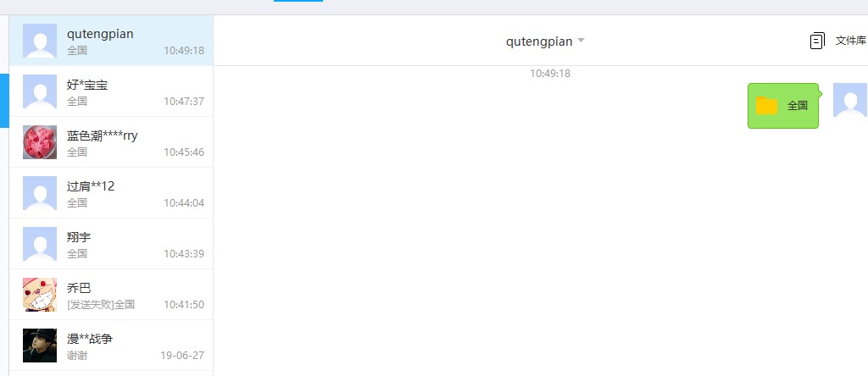The width and height of the screenshot is (868, 376).
Task: Open conversation with 过肩**12
Action: (x=111, y=193)
